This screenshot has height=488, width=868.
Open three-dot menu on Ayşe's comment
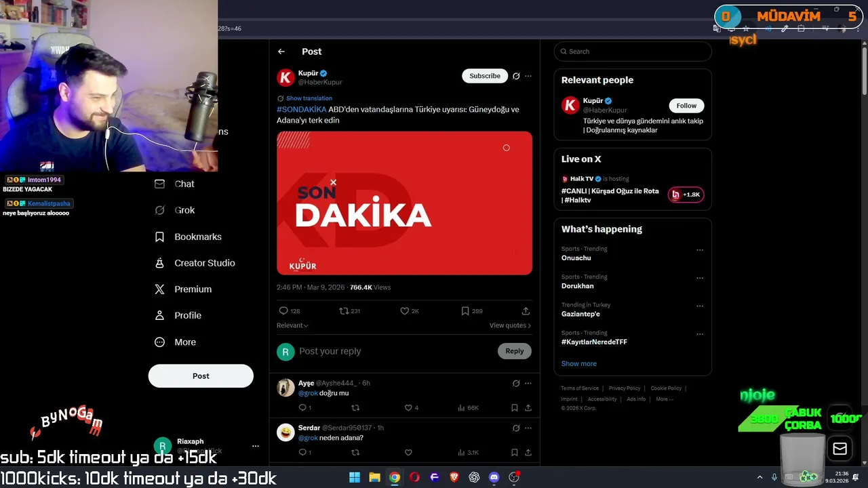528,384
